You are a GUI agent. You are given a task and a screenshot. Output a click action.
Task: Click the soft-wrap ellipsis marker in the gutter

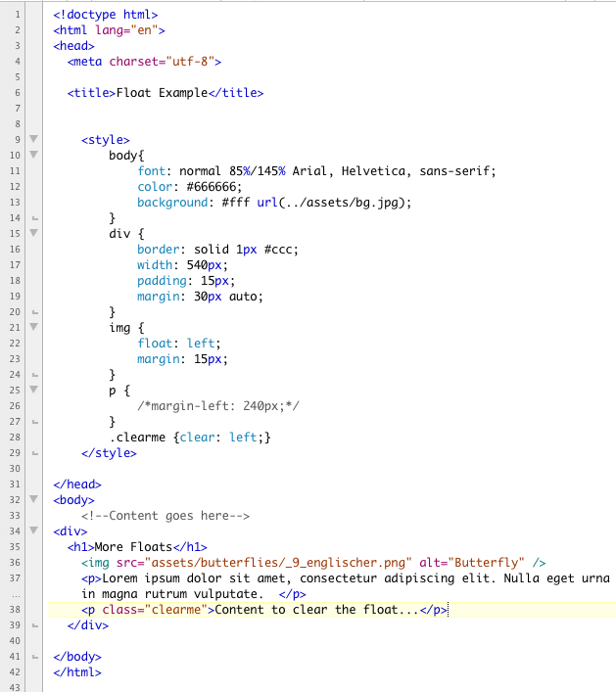[x=18, y=594]
